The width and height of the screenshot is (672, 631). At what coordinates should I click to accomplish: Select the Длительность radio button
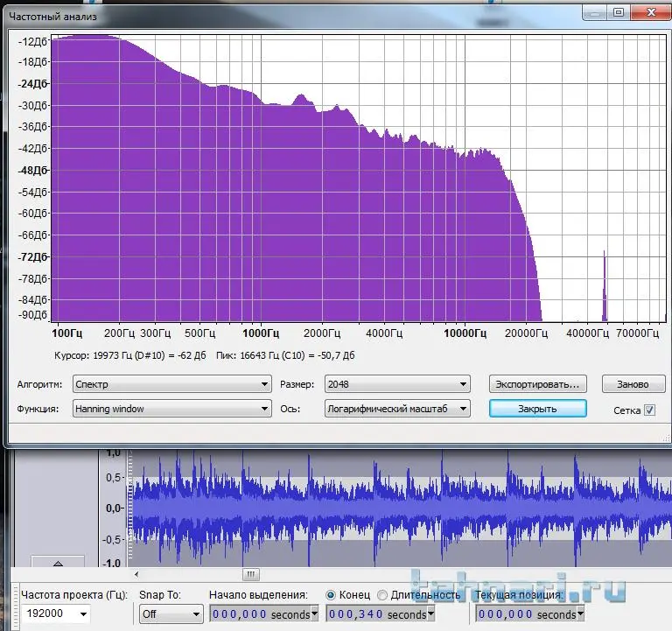point(382,595)
